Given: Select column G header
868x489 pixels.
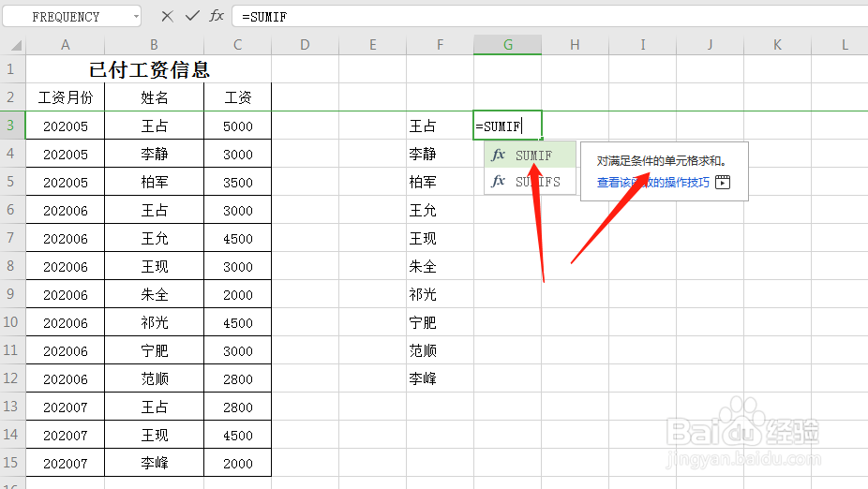Looking at the screenshot, I should (x=508, y=45).
